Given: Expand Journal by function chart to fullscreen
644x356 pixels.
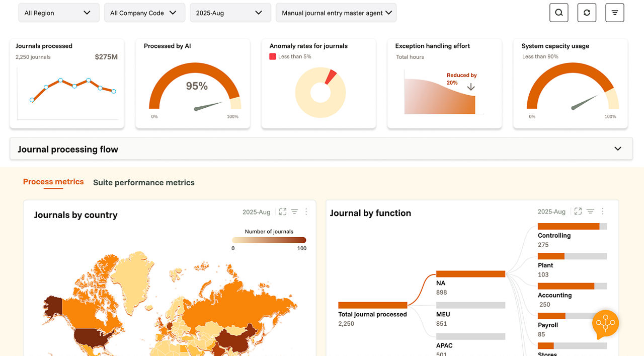Looking at the screenshot, I should [x=578, y=211].
